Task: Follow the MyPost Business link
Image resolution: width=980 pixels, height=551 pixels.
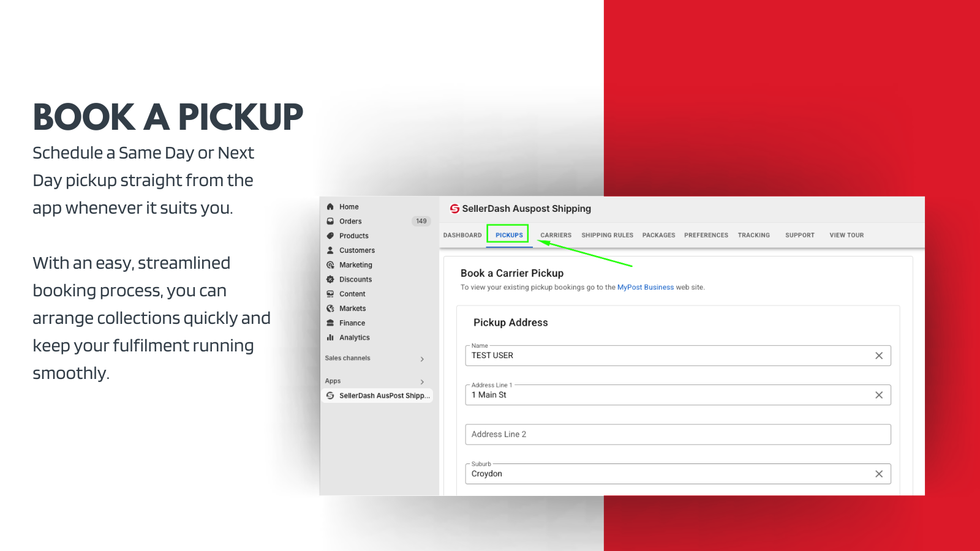Action: [x=646, y=287]
